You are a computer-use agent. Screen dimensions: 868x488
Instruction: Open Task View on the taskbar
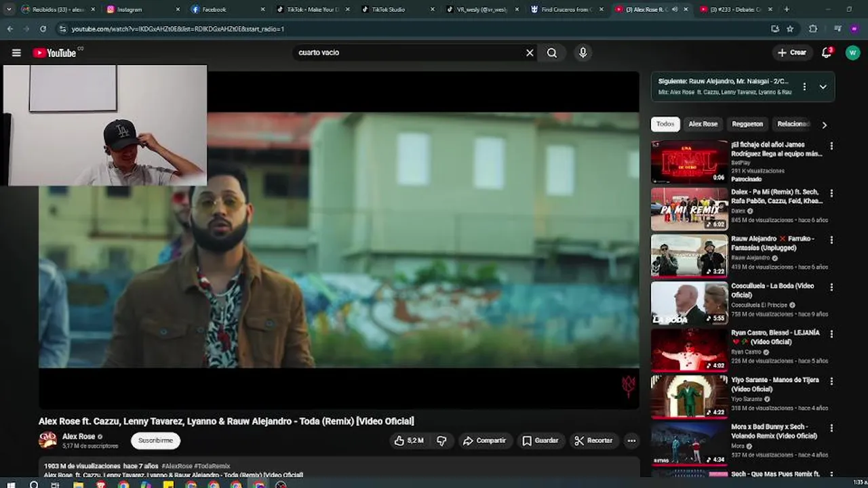pos(56,485)
